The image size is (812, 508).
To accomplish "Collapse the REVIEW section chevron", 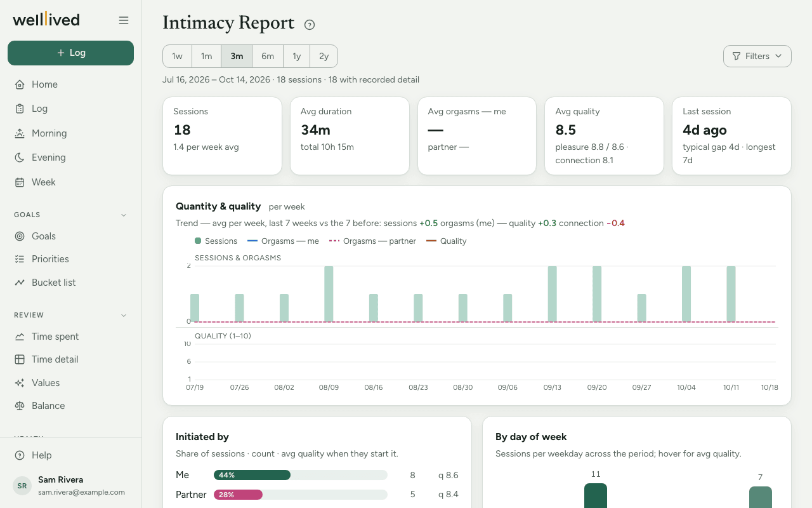I will pyautogui.click(x=124, y=316).
